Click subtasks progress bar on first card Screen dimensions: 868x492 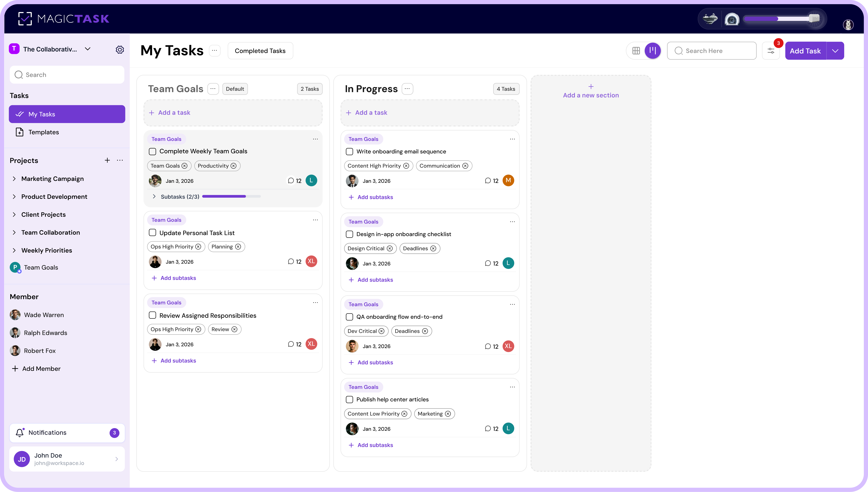coord(231,196)
